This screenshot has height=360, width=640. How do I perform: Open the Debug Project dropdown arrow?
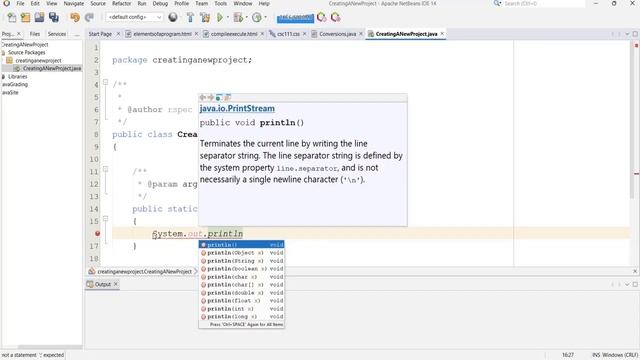(247, 17)
